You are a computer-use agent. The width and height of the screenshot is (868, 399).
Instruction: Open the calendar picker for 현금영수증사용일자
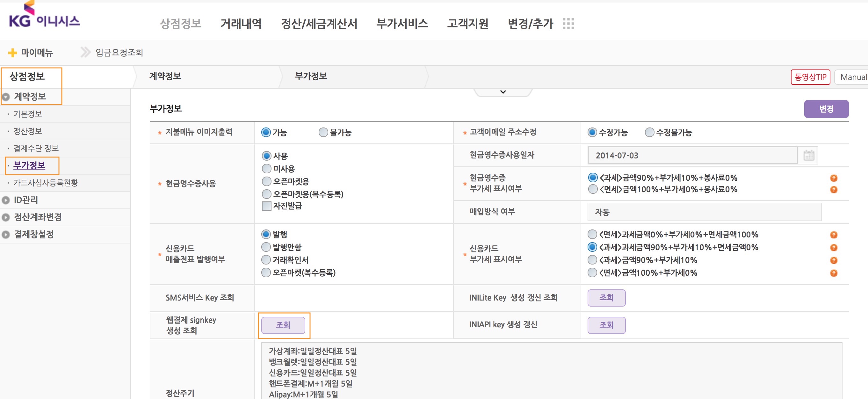tap(809, 155)
